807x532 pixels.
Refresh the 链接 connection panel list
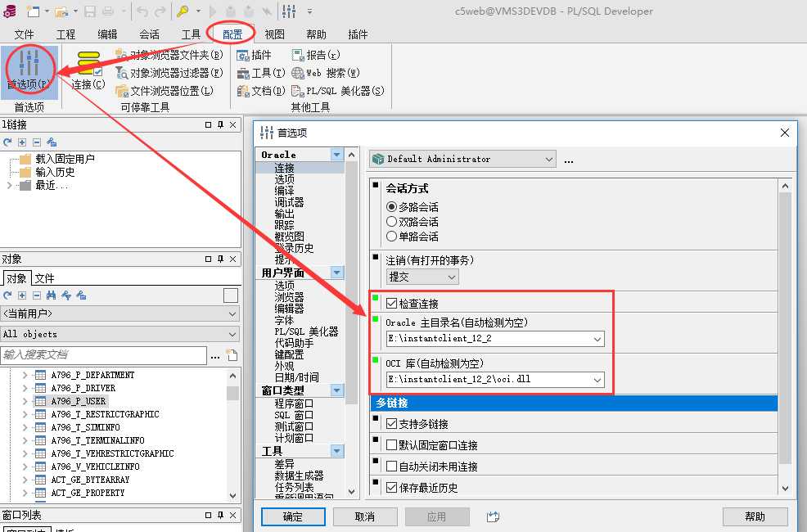coord(7,142)
